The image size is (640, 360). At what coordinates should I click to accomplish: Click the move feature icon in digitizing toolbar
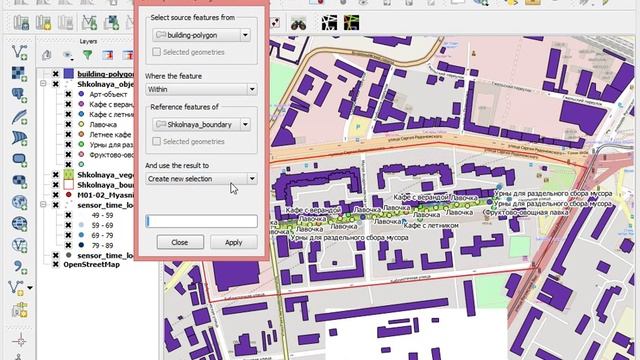111,23
